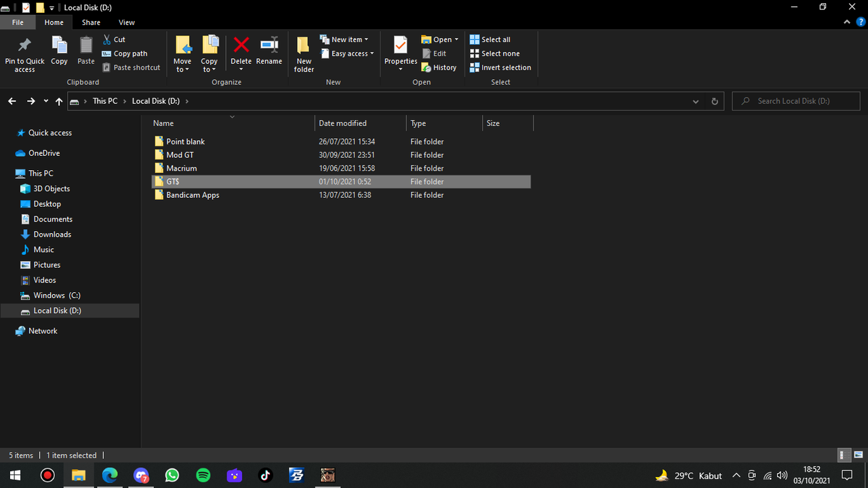Switch to the Home ribbon tab

tap(54, 22)
